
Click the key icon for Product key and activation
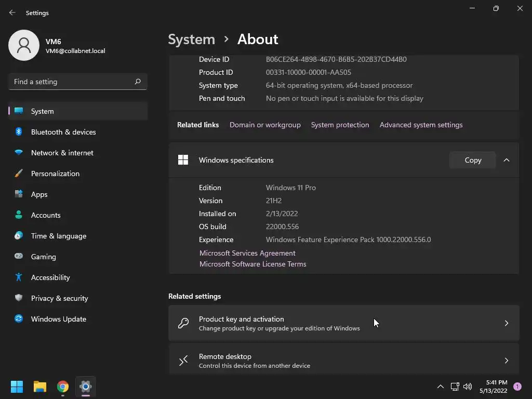click(x=183, y=323)
